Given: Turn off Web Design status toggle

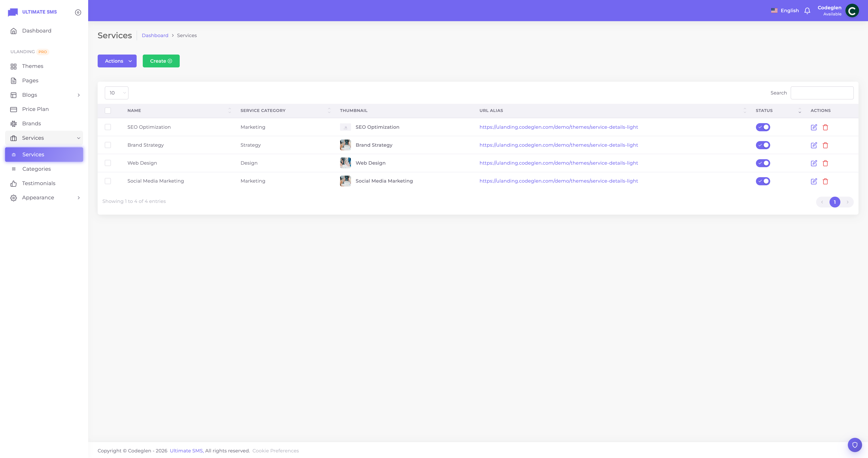Looking at the screenshot, I should point(763,163).
